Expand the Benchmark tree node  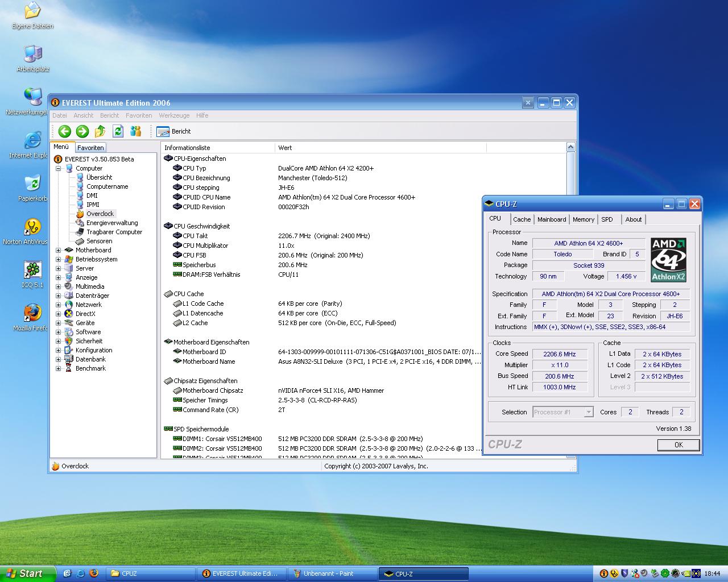coord(58,368)
